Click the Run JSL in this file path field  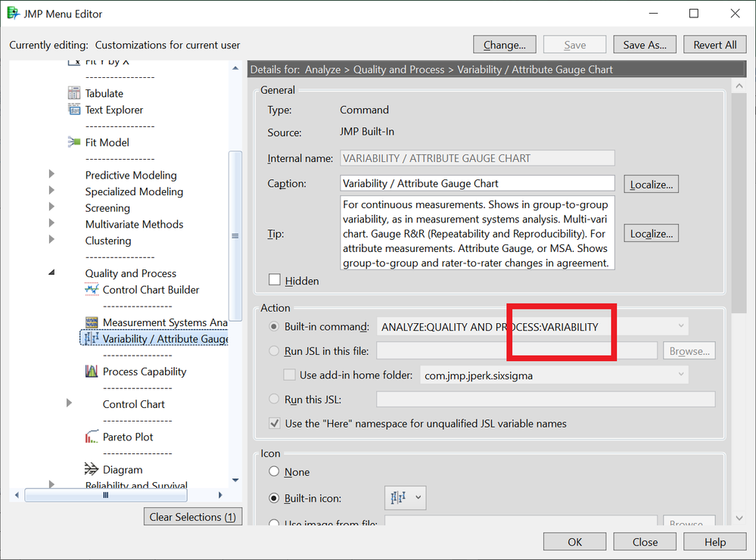[517, 350]
